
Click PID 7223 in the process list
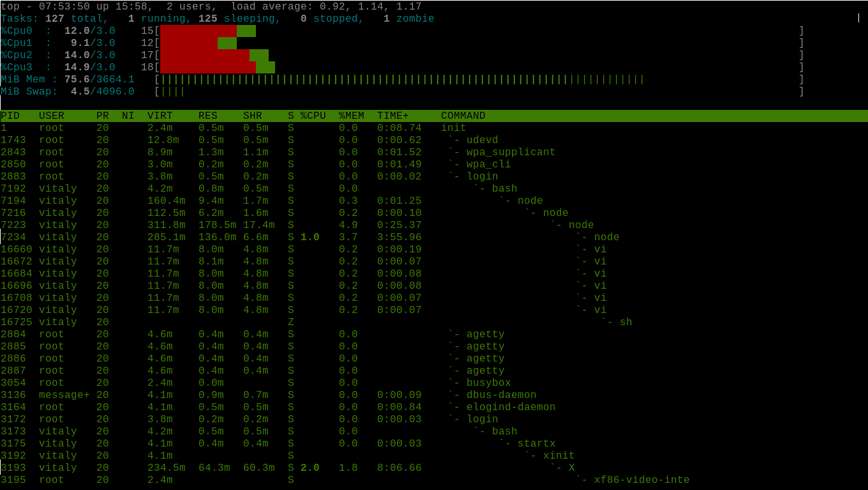13,225
